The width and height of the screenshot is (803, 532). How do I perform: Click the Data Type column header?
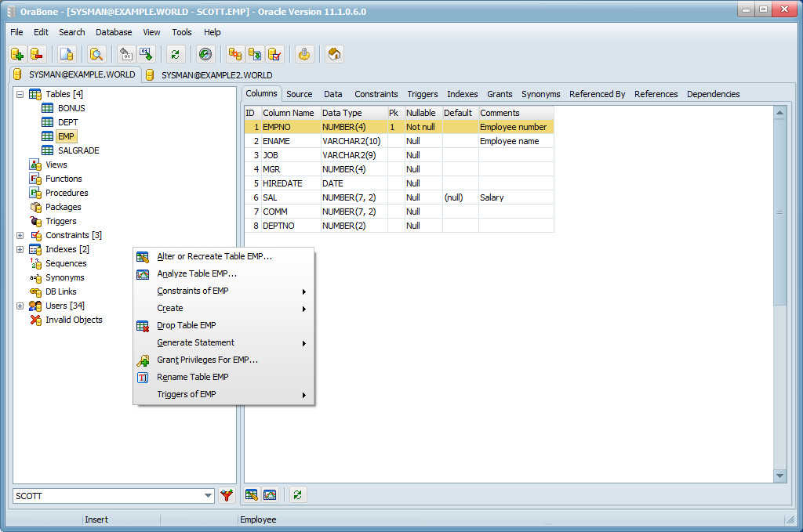pos(354,113)
